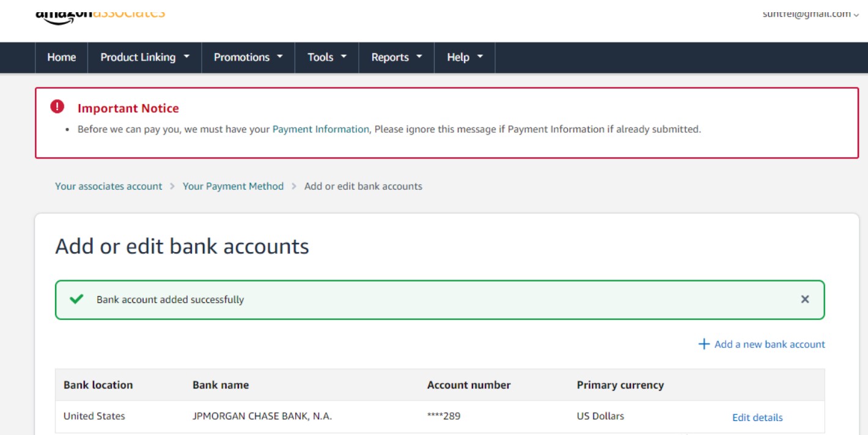Select the JPMORGAN CHASE BANK, N.A. row text

(262, 416)
